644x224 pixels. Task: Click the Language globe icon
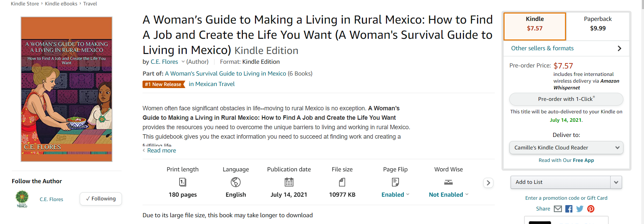(236, 182)
